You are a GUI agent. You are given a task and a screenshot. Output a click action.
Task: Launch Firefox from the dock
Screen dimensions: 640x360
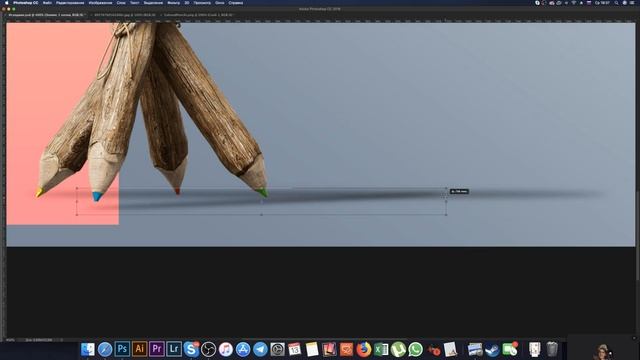point(364,349)
